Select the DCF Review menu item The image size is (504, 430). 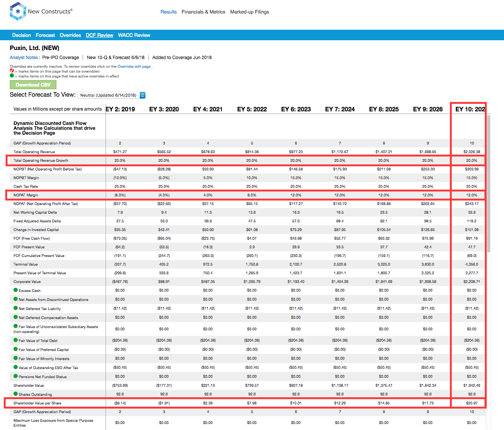[99, 35]
